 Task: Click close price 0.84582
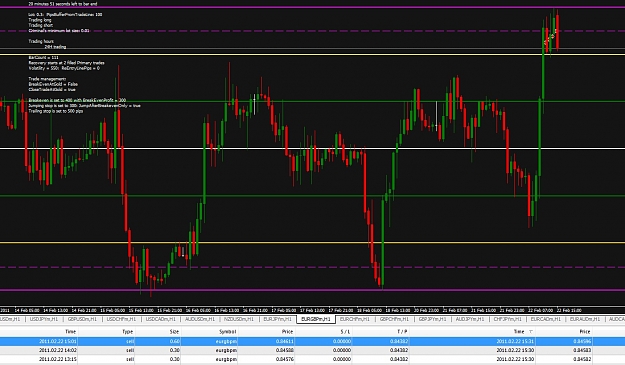[x=582, y=359]
